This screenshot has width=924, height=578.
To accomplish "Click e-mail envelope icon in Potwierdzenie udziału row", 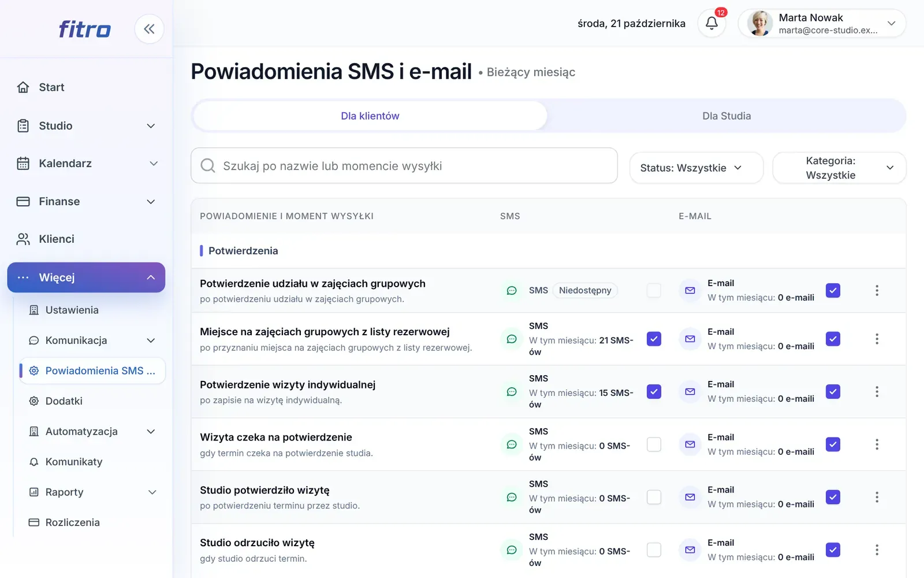I will (x=690, y=290).
